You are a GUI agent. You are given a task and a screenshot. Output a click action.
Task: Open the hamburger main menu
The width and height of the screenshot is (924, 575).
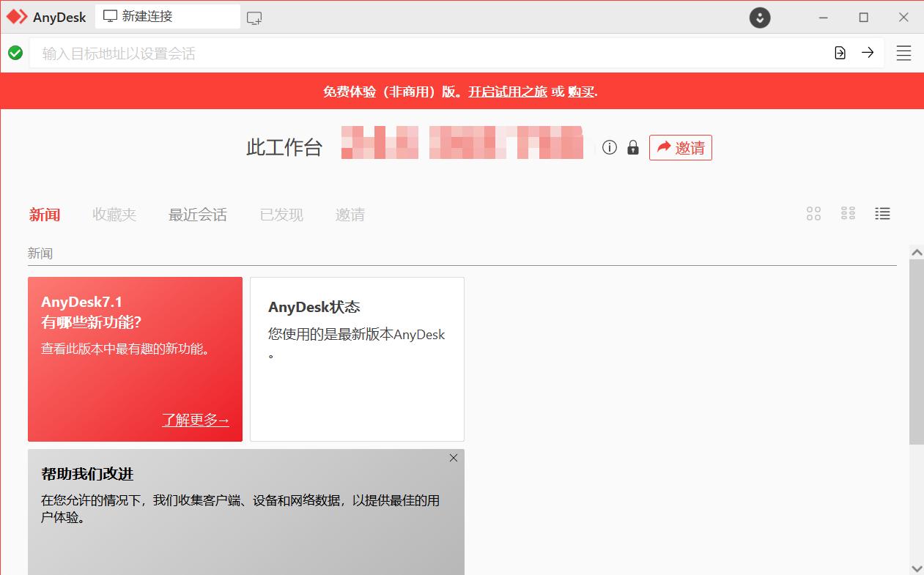coord(903,53)
